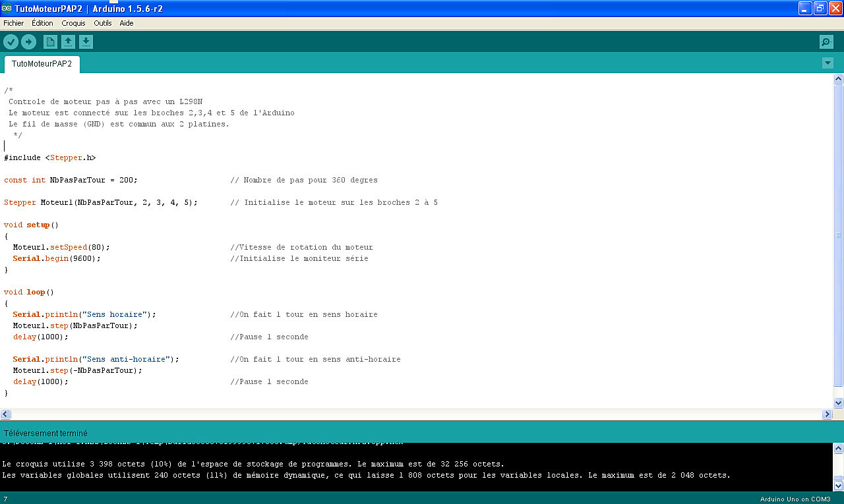Open the Édition menu
The height and width of the screenshot is (504, 844).
(x=42, y=23)
